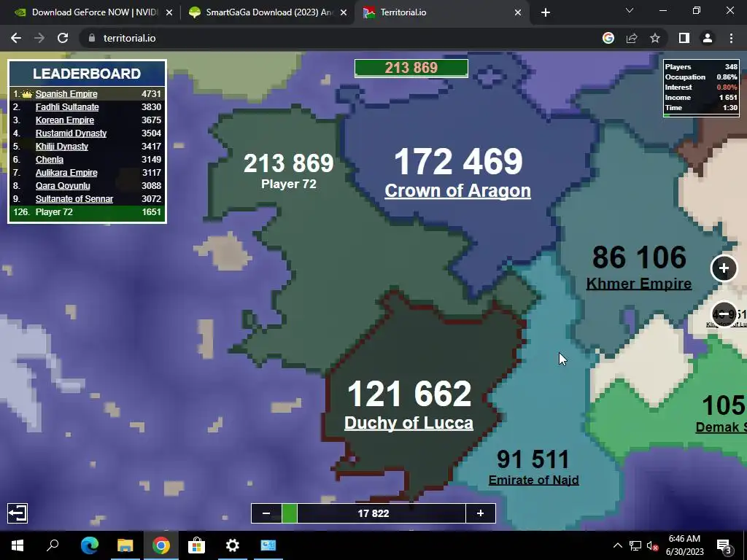Click the exit game icon at bottom left

(x=18, y=513)
